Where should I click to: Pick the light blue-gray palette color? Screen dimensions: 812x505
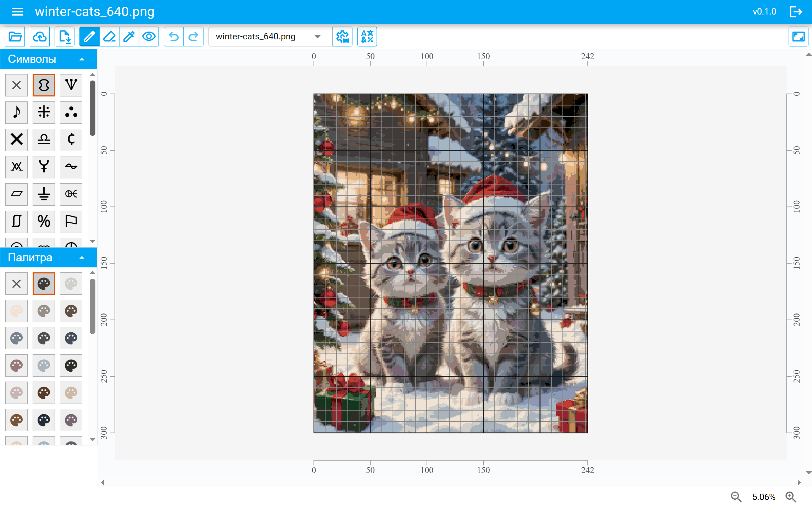point(44,366)
